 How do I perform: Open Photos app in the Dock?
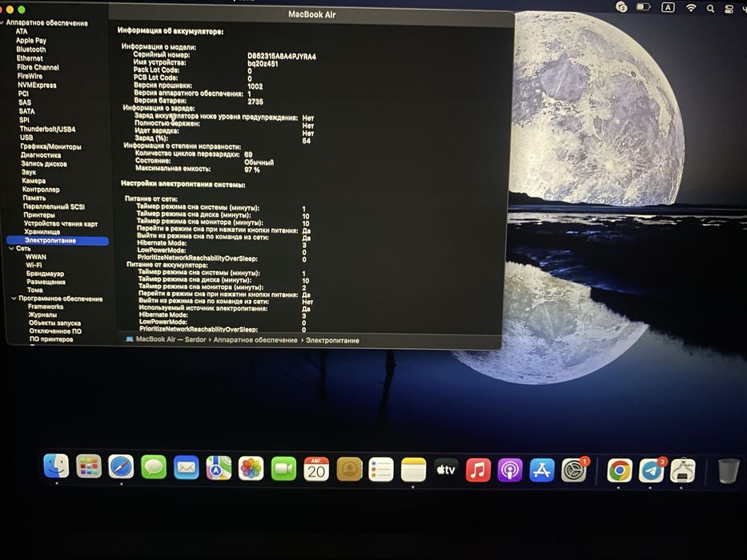(x=251, y=469)
